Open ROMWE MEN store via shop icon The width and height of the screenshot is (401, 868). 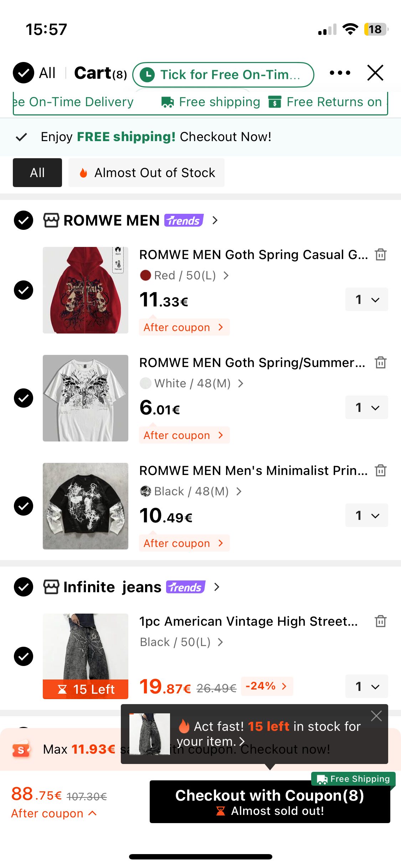51,221
